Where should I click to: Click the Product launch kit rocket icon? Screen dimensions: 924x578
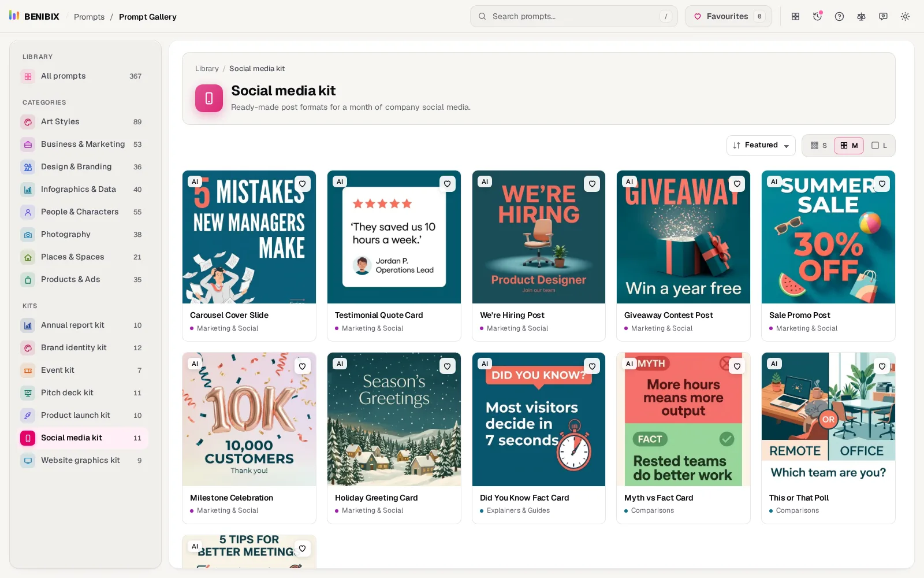click(x=28, y=416)
